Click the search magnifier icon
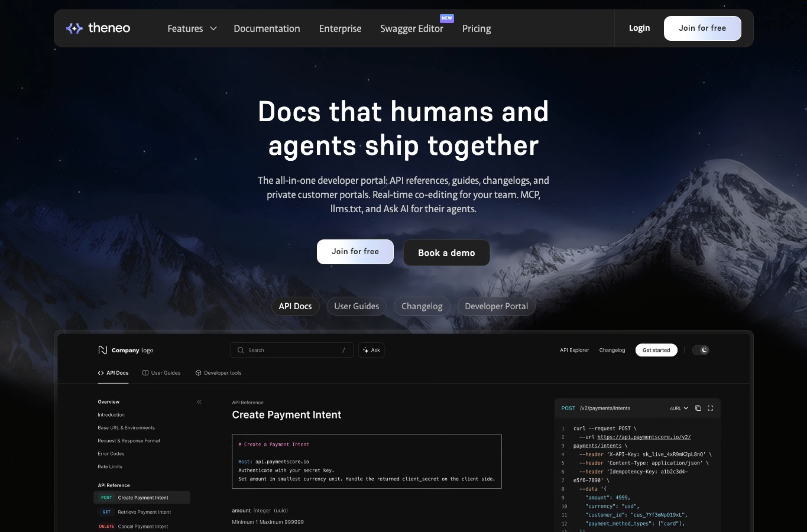The height and width of the screenshot is (532, 807). (x=241, y=350)
